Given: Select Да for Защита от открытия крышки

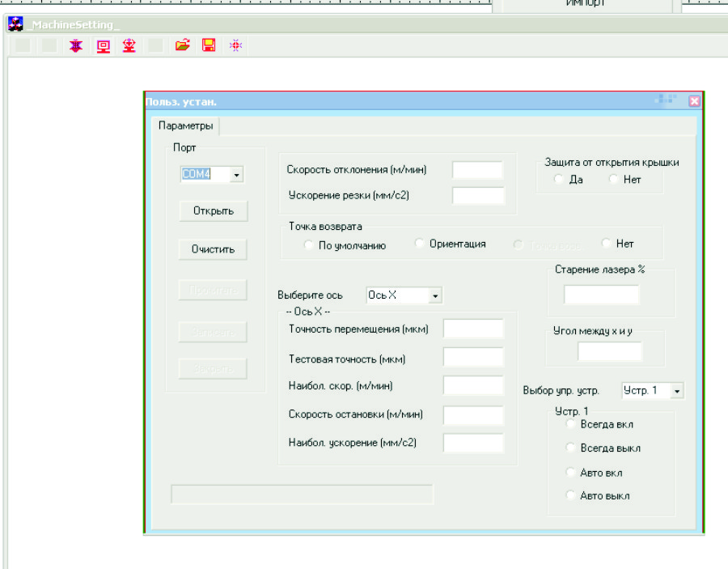Looking at the screenshot, I should [x=559, y=179].
